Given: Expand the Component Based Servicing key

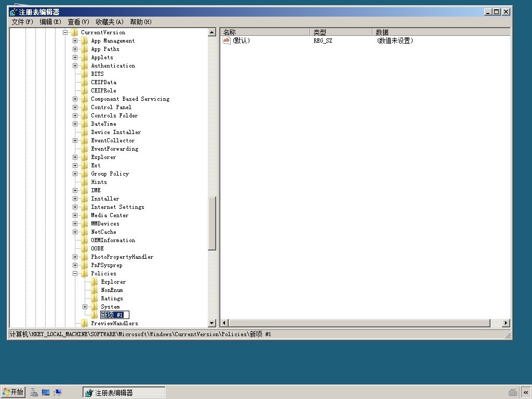Looking at the screenshot, I should (75, 99).
